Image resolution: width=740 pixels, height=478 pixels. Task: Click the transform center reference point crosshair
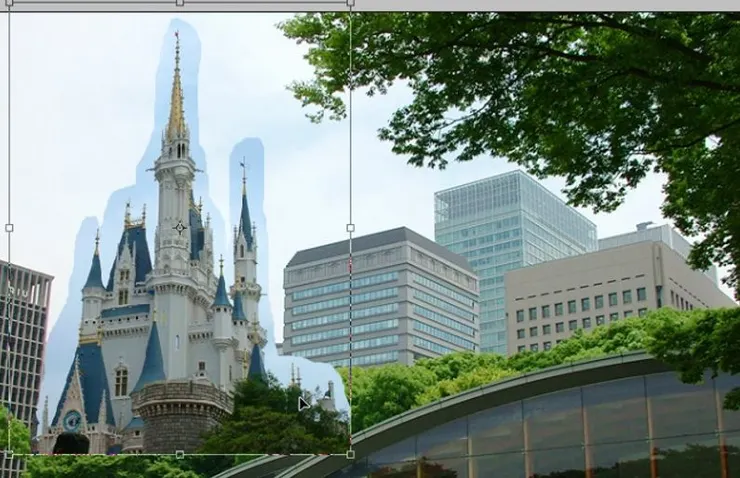[x=180, y=228]
